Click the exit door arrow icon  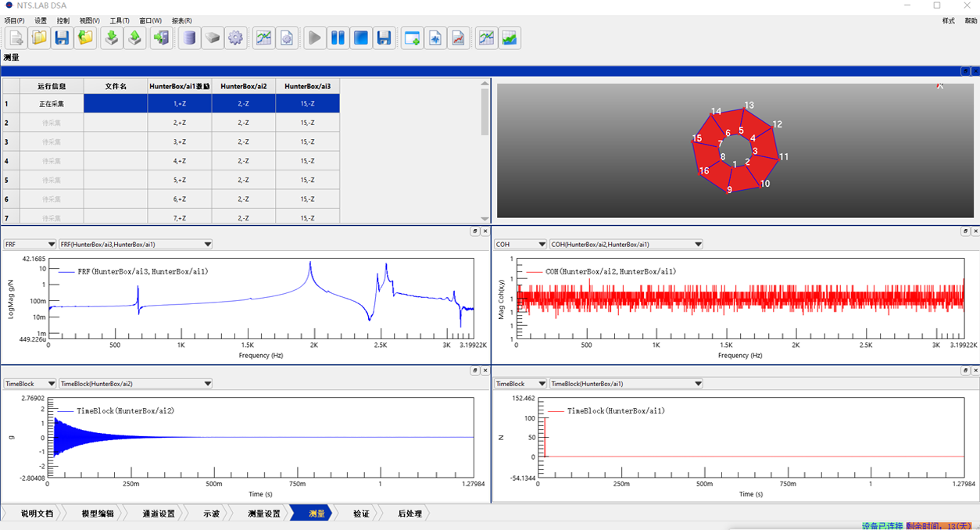162,38
